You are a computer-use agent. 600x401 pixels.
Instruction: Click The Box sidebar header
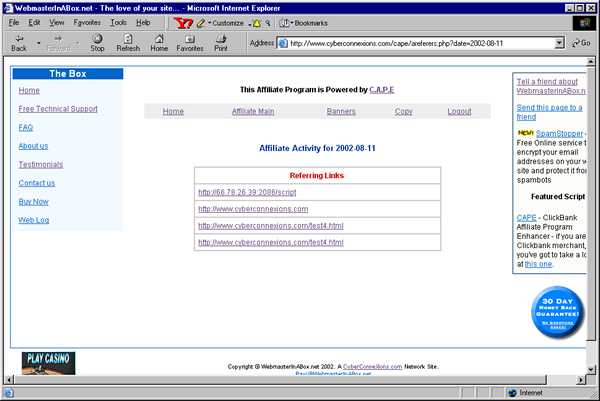(x=68, y=73)
